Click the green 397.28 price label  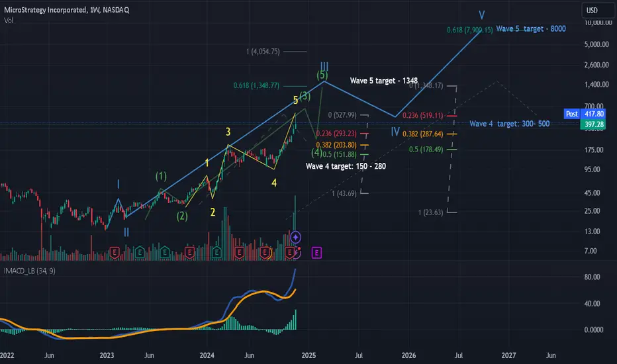coord(594,124)
